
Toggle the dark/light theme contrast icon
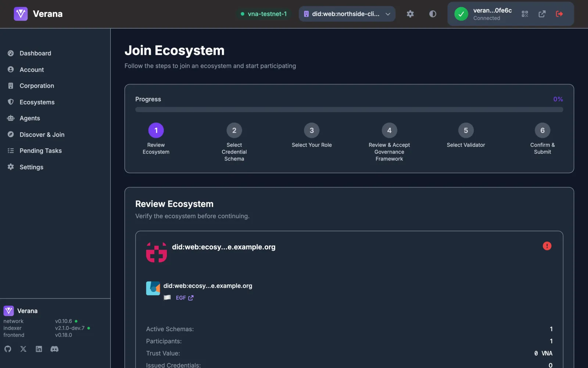tap(433, 14)
